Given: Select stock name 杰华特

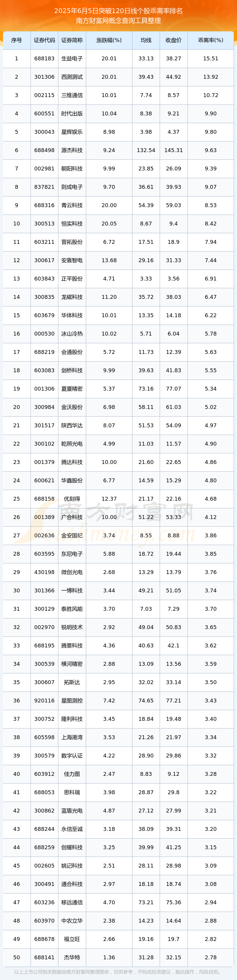Looking at the screenshot, I should pos(72,958).
